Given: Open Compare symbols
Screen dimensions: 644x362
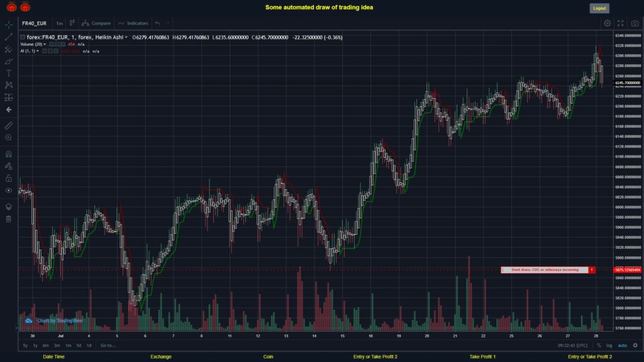Looking at the screenshot, I should [96, 23].
